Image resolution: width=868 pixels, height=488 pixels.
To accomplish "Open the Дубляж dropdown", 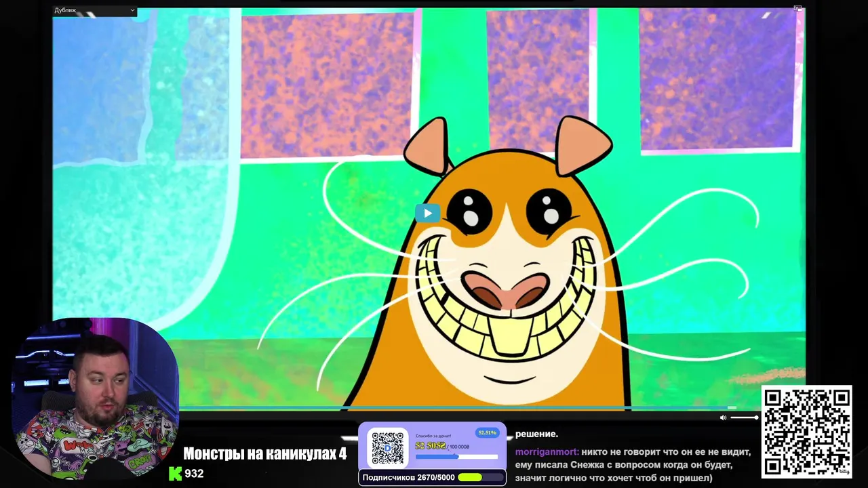I will [95, 11].
